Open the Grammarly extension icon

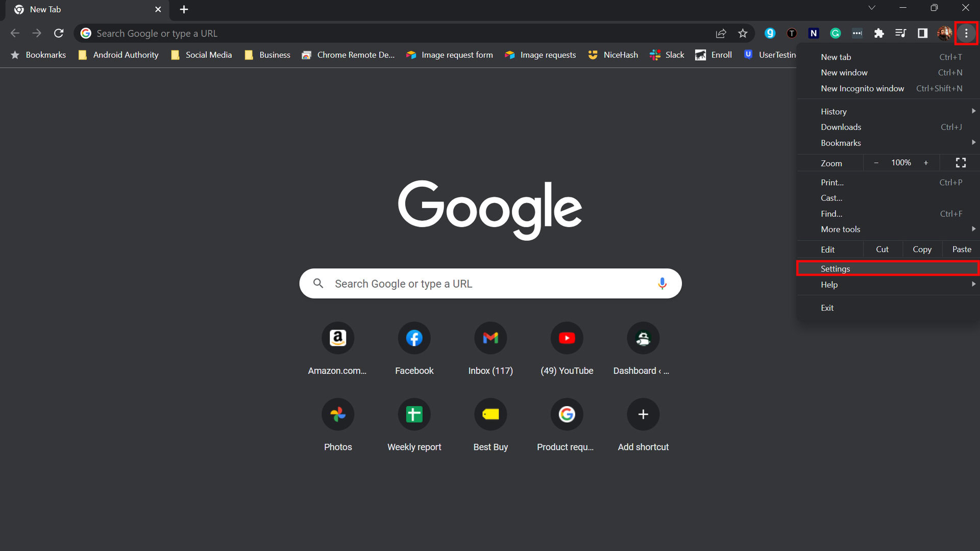pyautogui.click(x=836, y=33)
